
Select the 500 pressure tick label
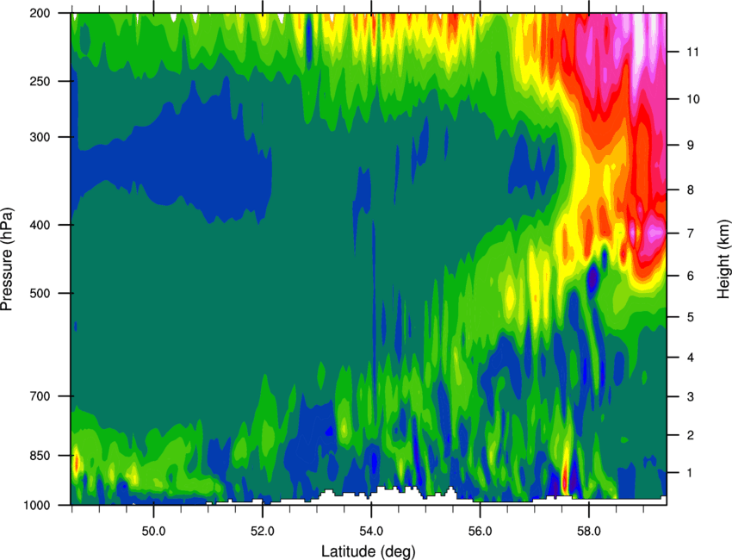40,293
